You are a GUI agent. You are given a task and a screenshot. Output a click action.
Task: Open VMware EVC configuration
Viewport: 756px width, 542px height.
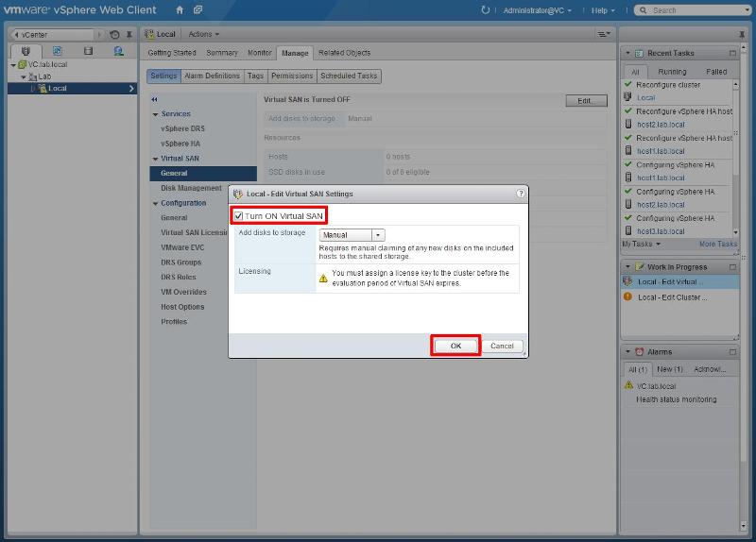coord(182,247)
